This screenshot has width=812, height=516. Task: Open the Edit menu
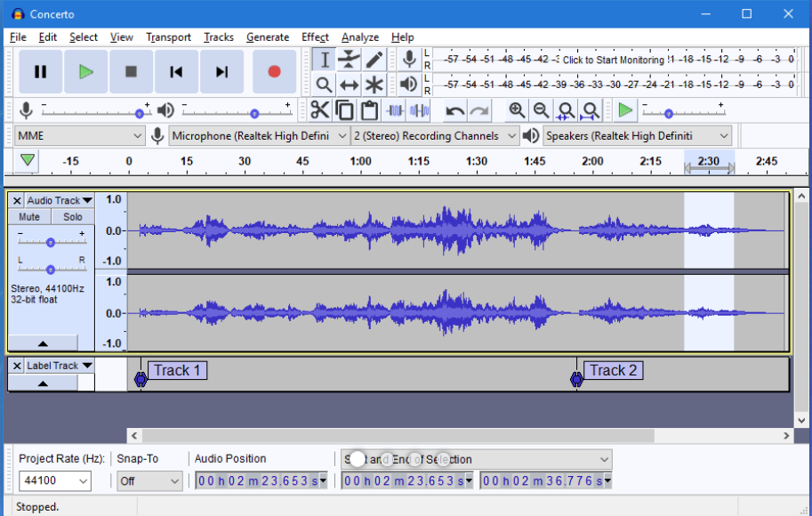[48, 37]
